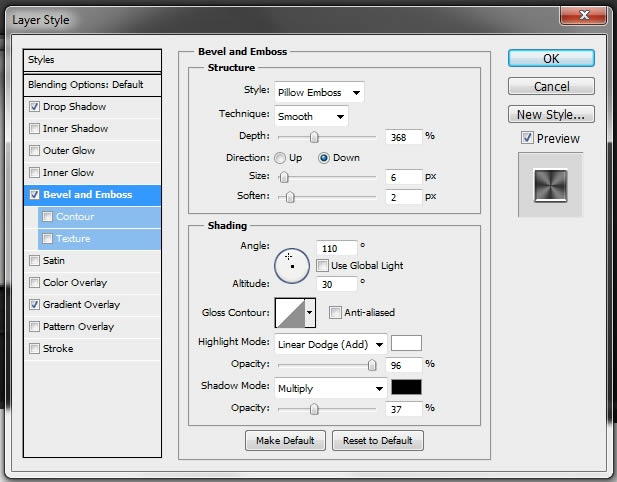Open the Technique dropdown set to Smooth
This screenshot has height=482, width=617.
311,116
